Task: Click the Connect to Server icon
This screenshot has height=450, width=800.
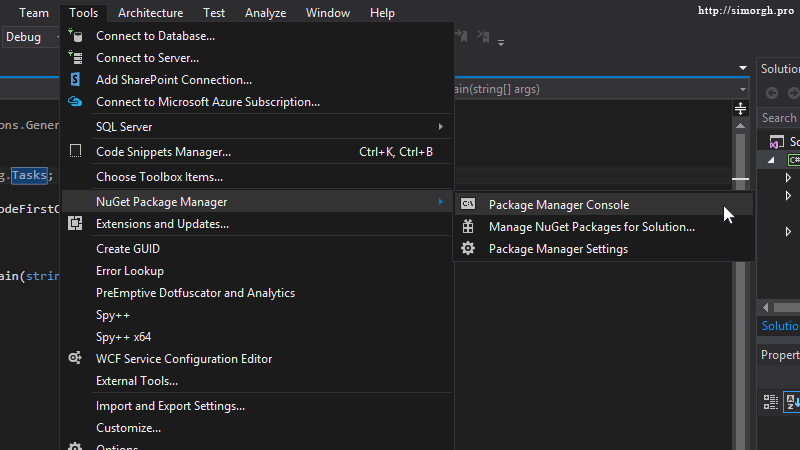Action: [76, 58]
